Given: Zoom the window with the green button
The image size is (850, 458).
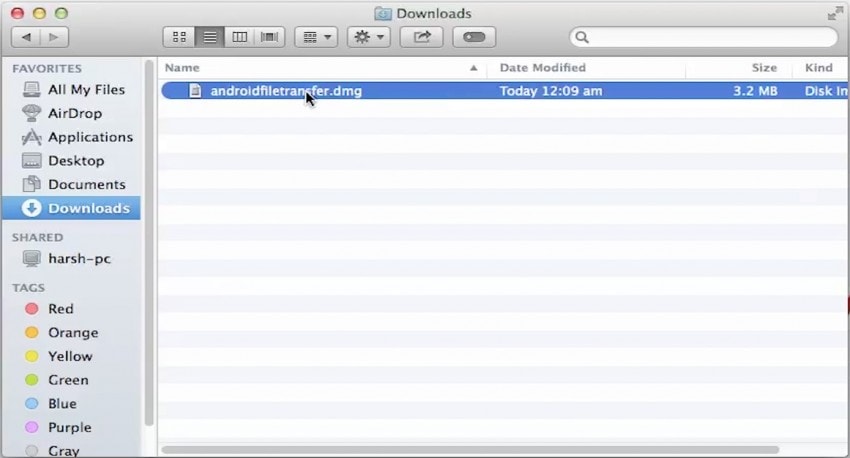Looking at the screenshot, I should pyautogui.click(x=62, y=13).
